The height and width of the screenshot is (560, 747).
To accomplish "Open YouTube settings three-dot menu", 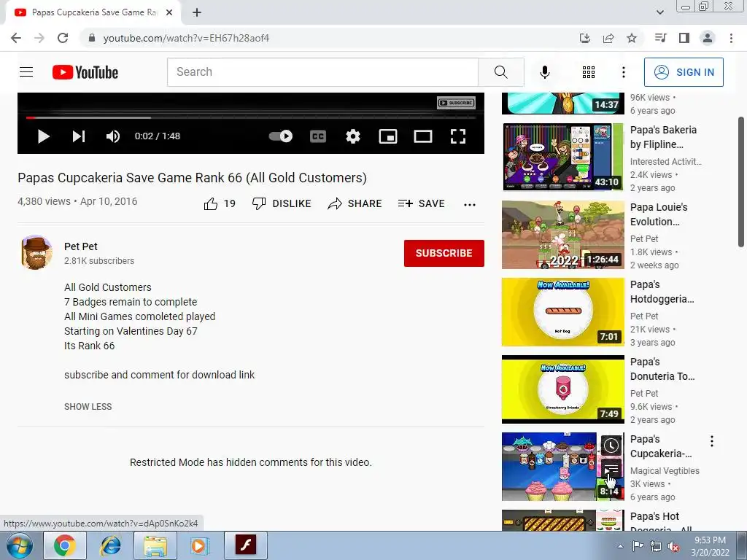I will pos(624,72).
